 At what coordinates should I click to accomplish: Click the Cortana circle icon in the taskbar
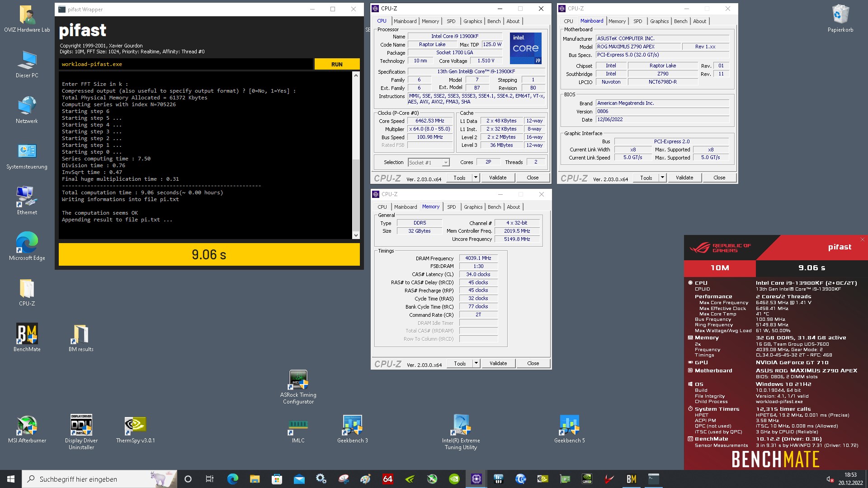188,479
